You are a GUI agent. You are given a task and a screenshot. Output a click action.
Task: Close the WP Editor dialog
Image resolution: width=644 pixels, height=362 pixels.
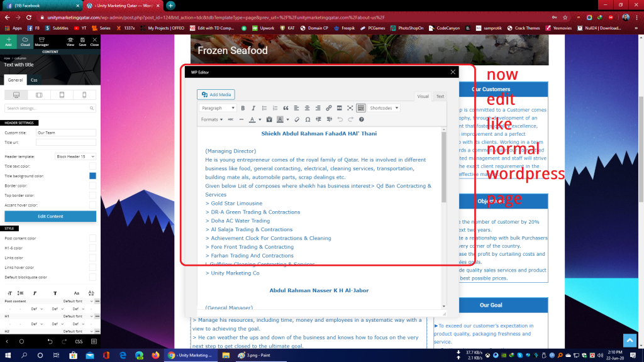tap(453, 72)
